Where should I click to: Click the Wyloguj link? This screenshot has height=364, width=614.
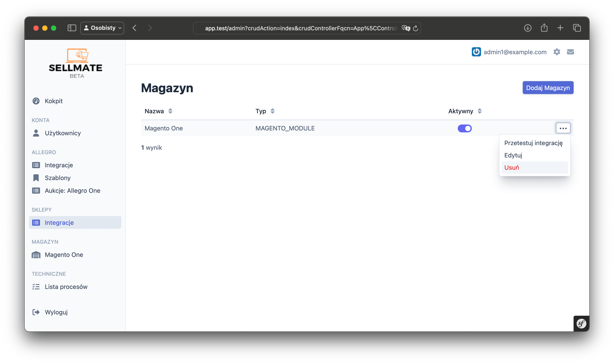[56, 312]
